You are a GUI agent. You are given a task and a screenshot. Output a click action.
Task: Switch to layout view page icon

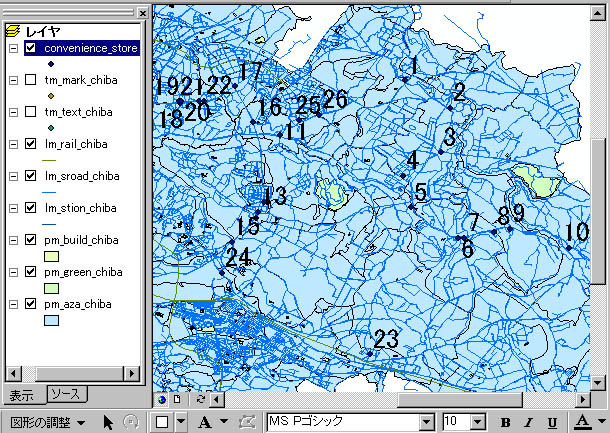(177, 400)
